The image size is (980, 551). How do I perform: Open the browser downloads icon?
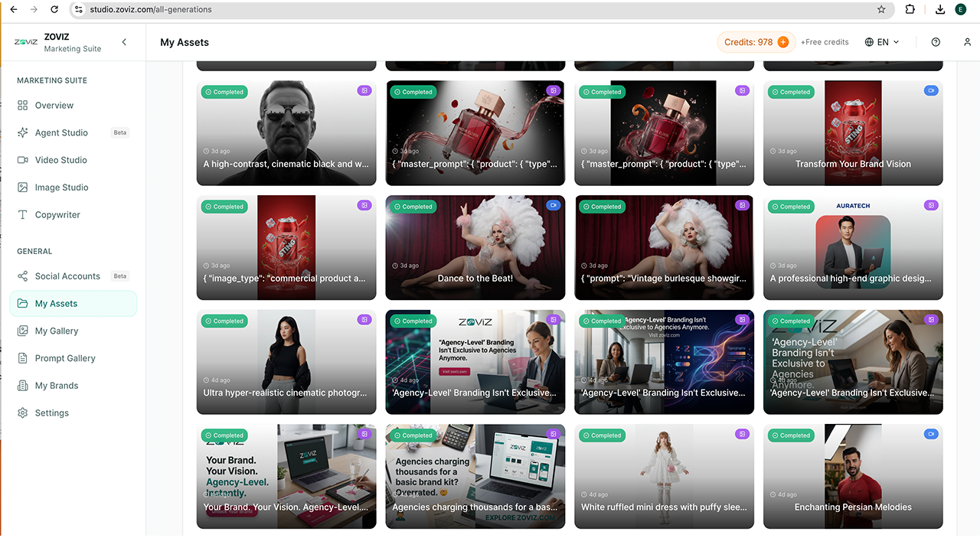[x=940, y=9]
